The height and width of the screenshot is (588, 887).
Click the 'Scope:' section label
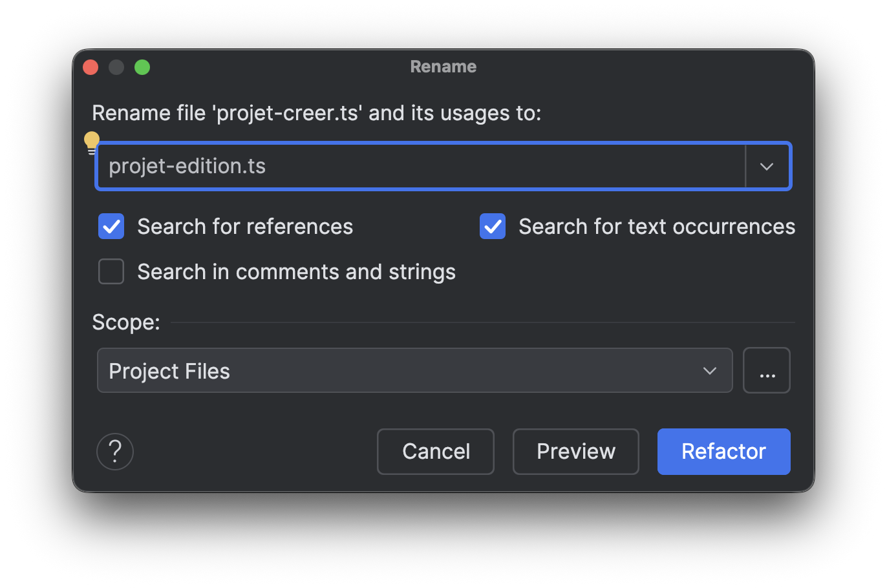pos(126,322)
